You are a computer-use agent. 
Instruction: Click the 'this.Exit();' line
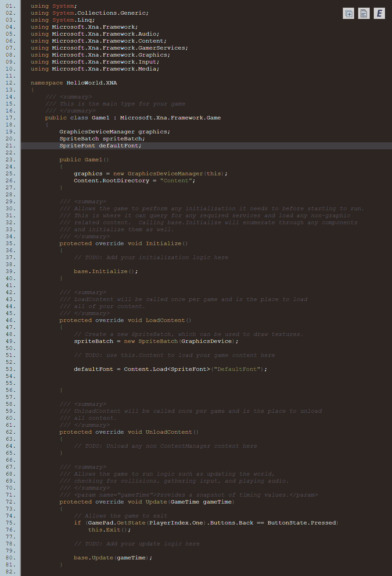click(110, 530)
